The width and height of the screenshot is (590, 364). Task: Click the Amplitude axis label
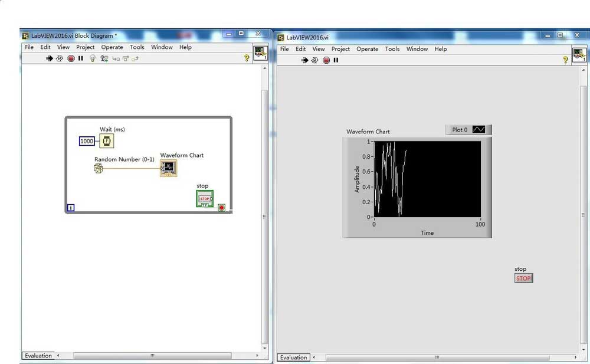pos(357,179)
